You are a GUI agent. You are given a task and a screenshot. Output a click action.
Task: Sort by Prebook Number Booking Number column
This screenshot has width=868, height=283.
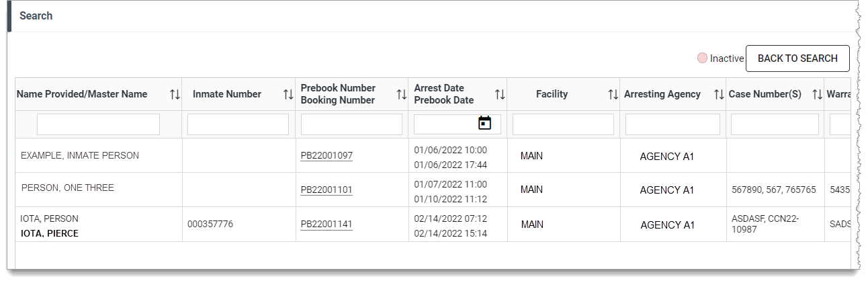pyautogui.click(x=402, y=95)
